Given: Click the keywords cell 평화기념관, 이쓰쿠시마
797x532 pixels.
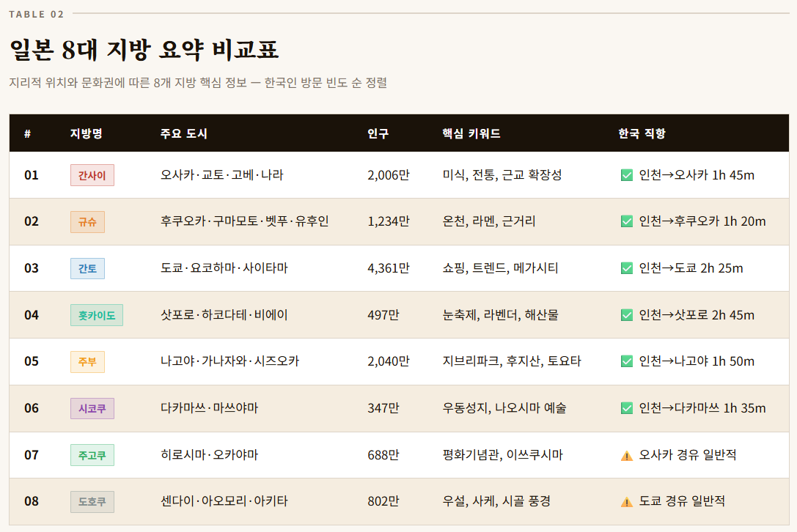Looking at the screenshot, I should click(503, 454).
